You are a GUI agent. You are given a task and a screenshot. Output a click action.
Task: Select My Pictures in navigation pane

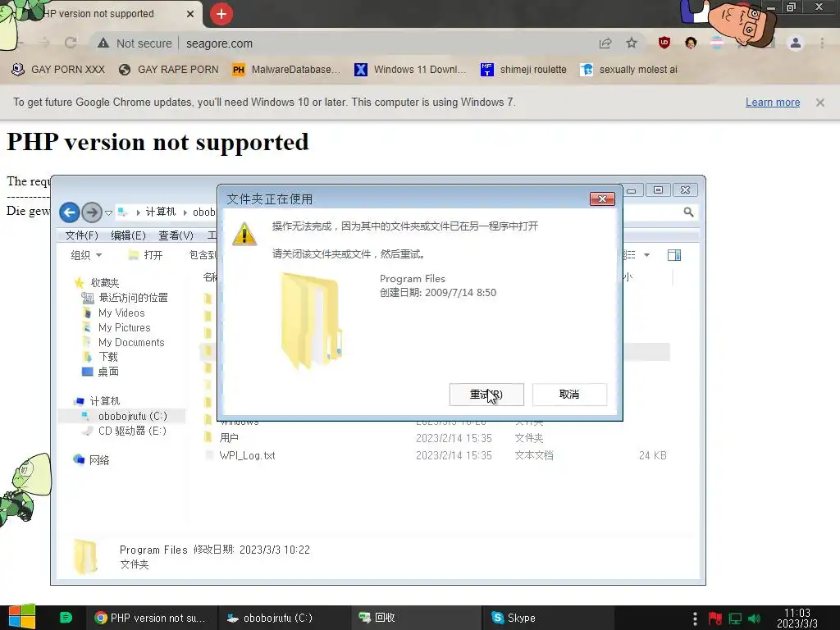click(116, 327)
